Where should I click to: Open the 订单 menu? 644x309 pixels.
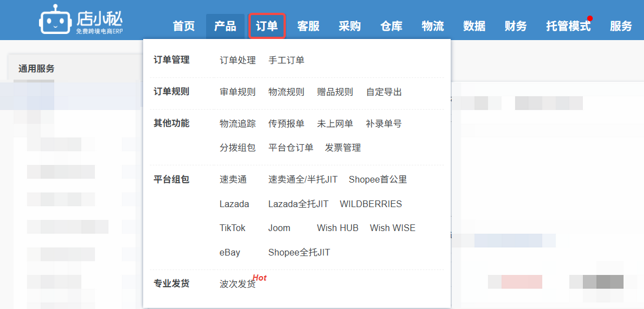coord(267,26)
